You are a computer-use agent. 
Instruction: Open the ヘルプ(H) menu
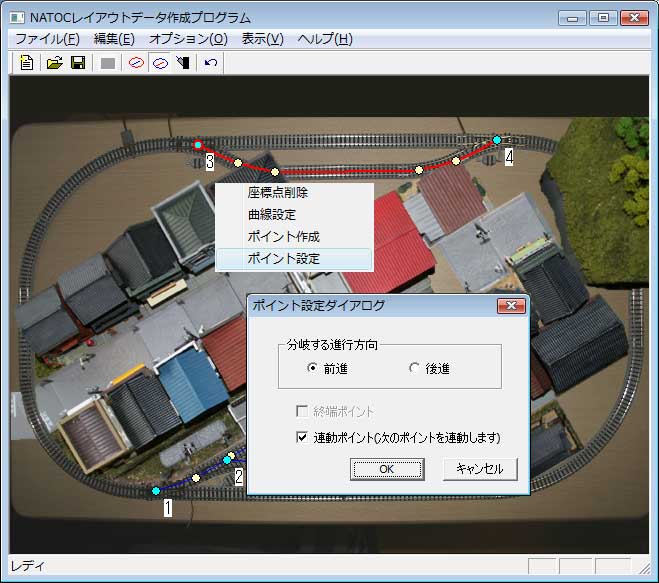coord(325,39)
